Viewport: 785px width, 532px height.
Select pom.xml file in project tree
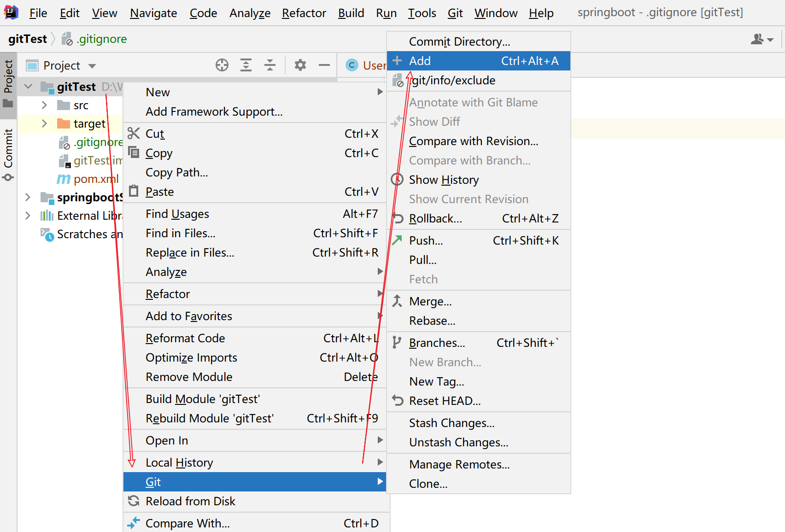coord(96,179)
